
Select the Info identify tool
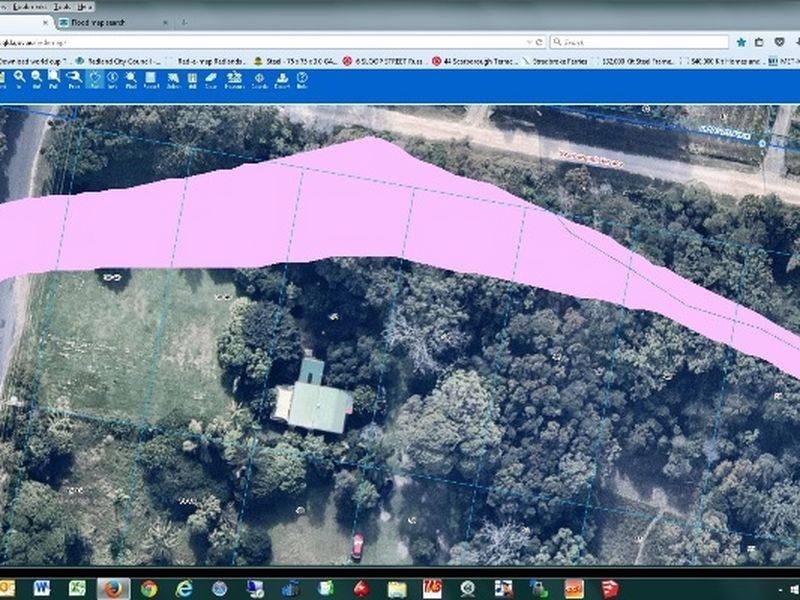tap(112, 80)
